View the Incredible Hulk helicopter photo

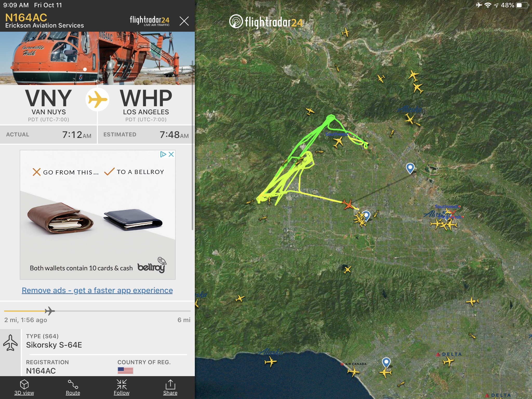tap(97, 58)
